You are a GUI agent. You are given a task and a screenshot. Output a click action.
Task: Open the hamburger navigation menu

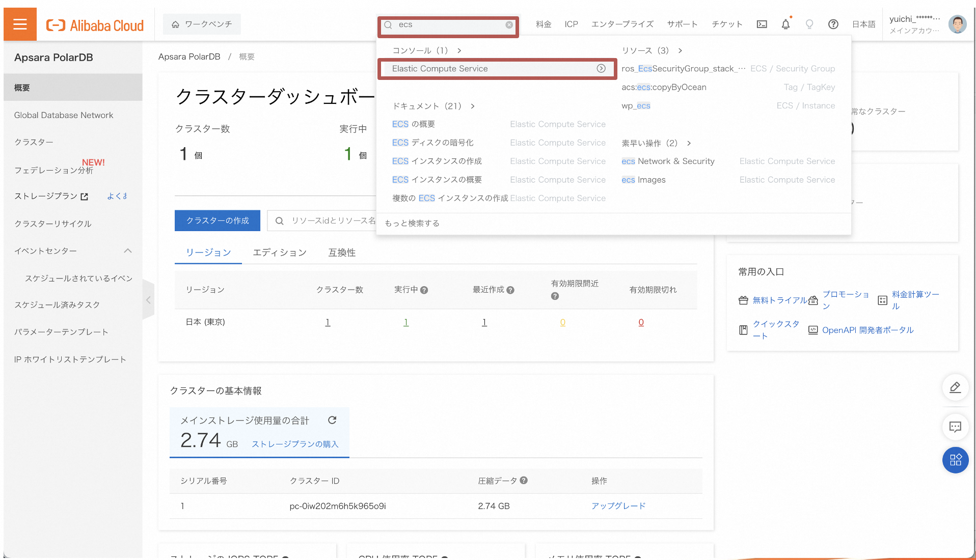pyautogui.click(x=20, y=23)
